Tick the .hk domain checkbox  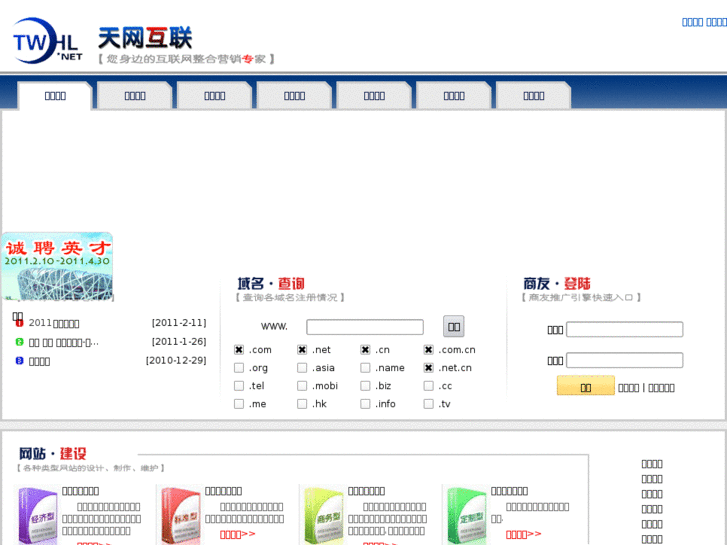click(x=302, y=404)
